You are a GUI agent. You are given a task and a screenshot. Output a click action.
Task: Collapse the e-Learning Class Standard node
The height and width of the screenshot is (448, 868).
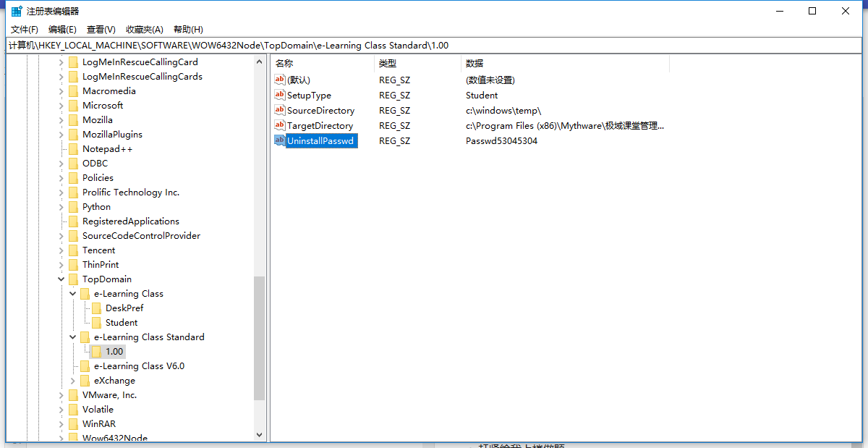[x=73, y=337]
